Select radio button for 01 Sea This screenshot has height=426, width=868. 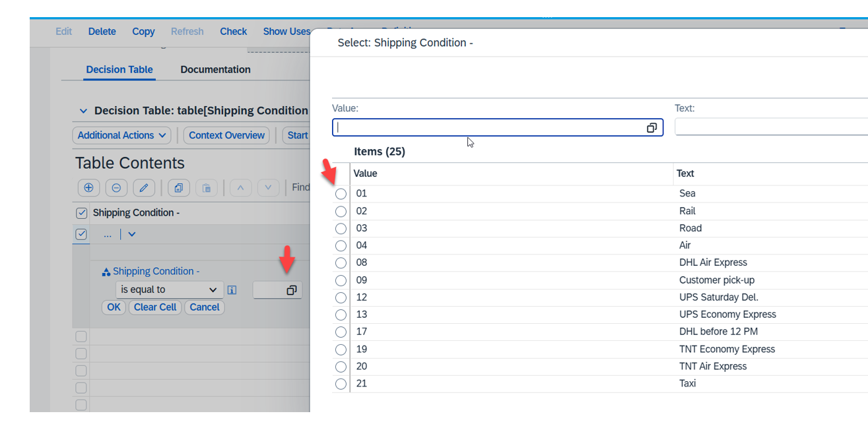tap(341, 194)
